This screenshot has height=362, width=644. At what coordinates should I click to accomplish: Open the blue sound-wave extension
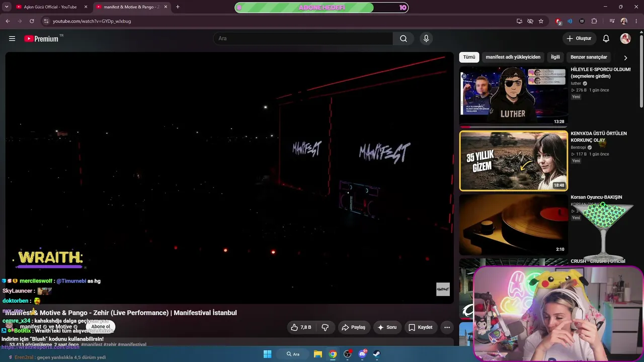point(570,21)
